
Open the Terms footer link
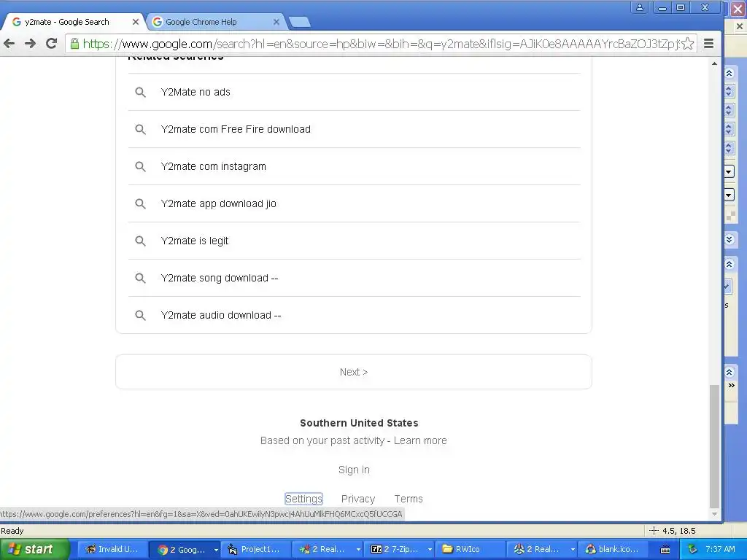tap(409, 499)
